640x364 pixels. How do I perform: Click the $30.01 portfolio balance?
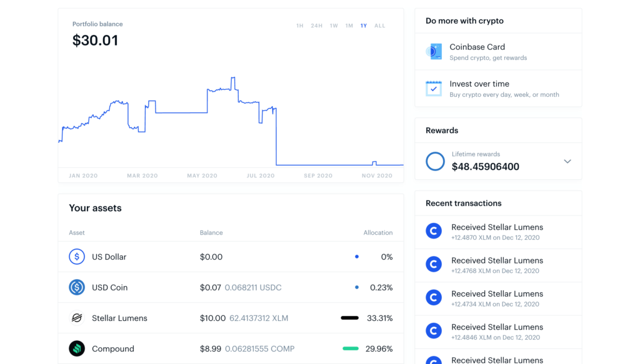[95, 41]
